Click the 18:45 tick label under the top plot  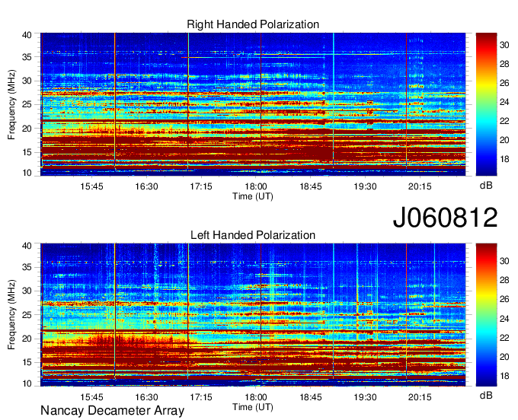(x=311, y=186)
